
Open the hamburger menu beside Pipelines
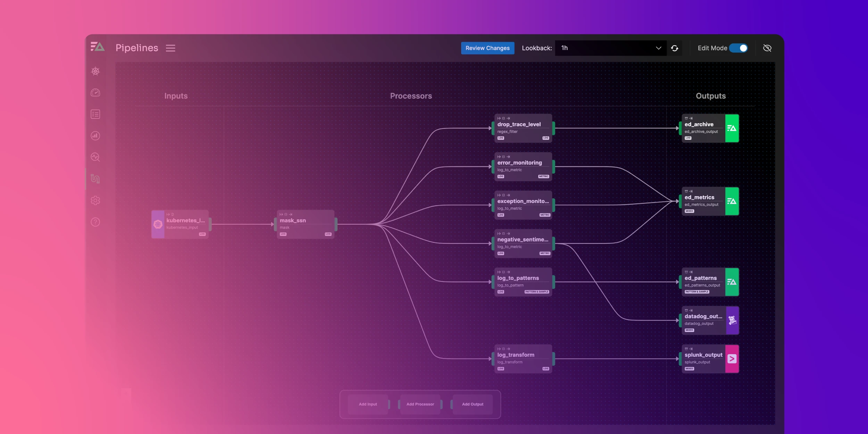point(170,48)
